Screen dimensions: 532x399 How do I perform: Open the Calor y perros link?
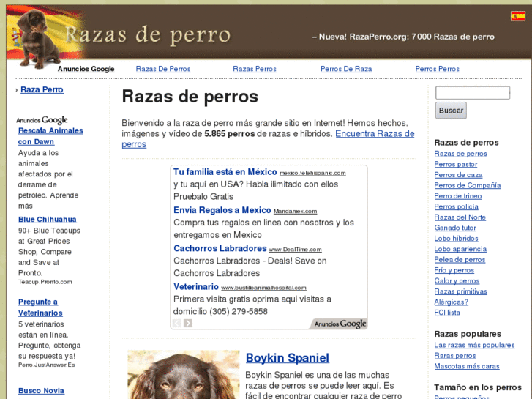[457, 281]
